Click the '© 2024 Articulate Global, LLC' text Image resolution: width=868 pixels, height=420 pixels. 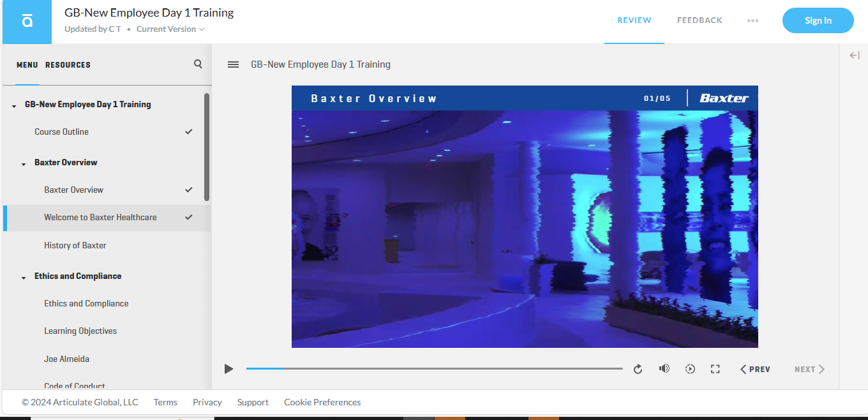80,402
